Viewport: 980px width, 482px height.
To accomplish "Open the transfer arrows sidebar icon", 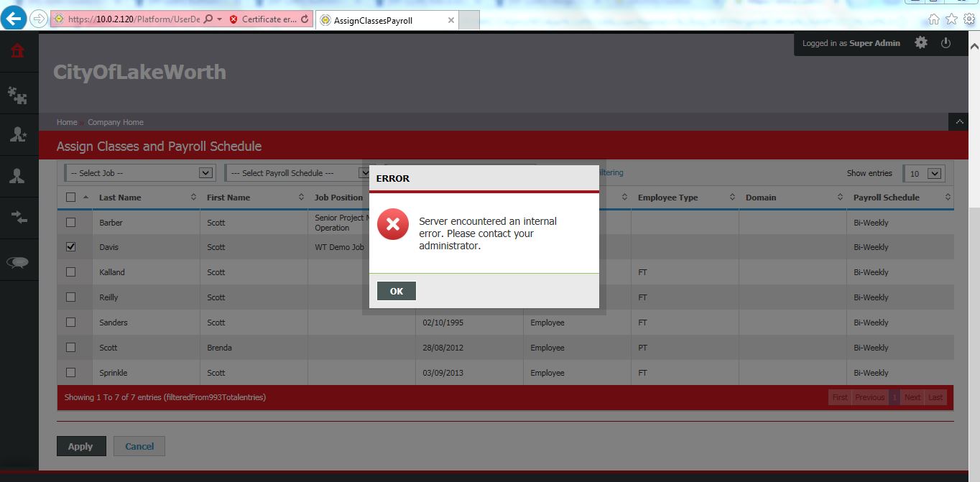I will click(x=17, y=218).
